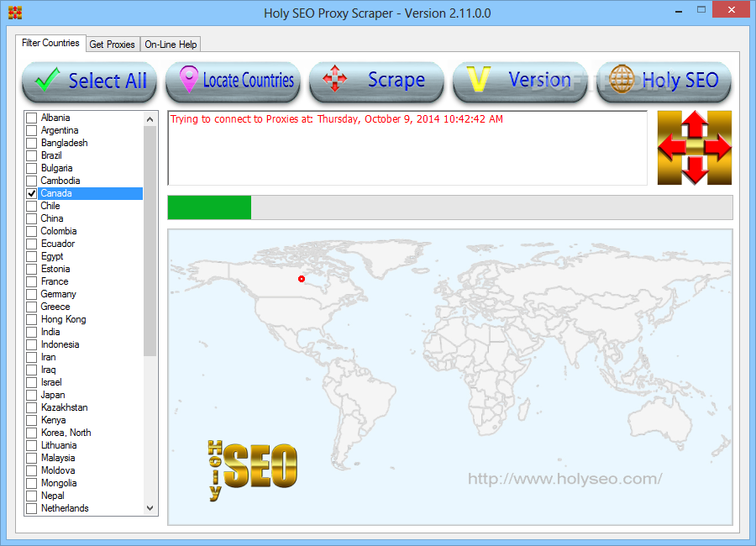
Task: Select Mongolia in the country list
Action: [59, 483]
